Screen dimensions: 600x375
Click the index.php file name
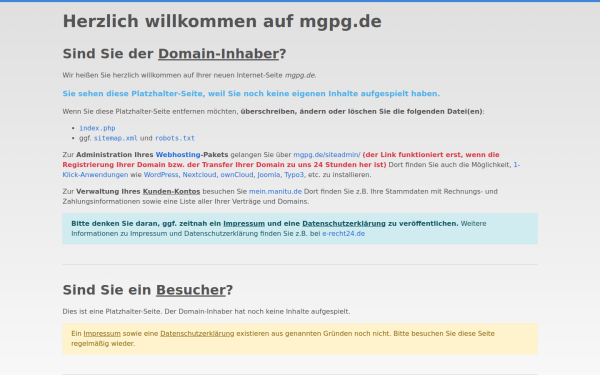click(x=97, y=128)
